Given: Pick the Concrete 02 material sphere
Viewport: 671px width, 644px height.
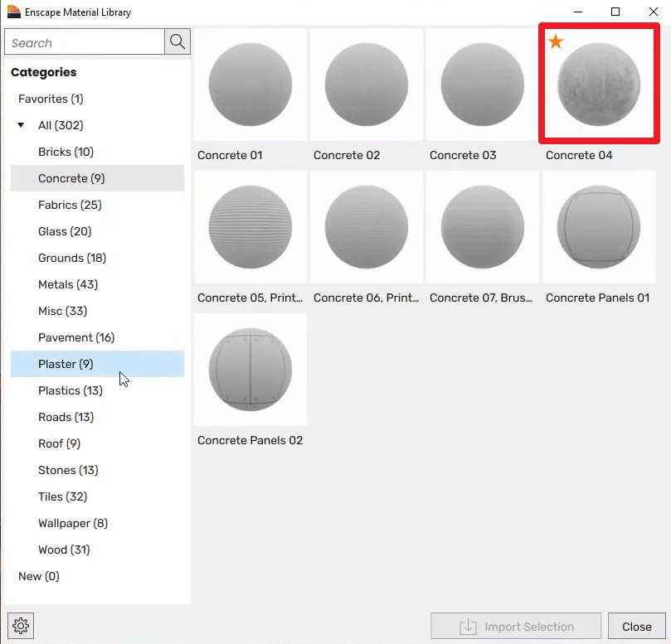Looking at the screenshot, I should click(x=367, y=85).
